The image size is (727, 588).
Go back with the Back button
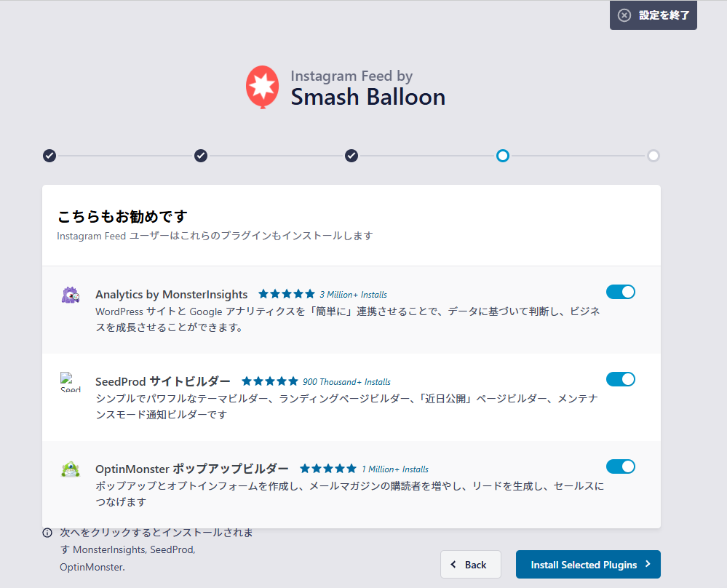coord(471,565)
